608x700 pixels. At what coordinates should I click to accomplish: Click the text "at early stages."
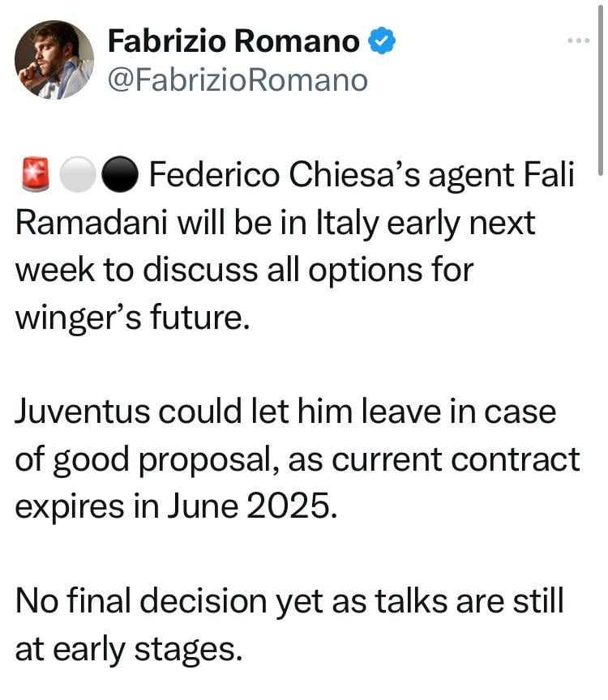coord(129,650)
